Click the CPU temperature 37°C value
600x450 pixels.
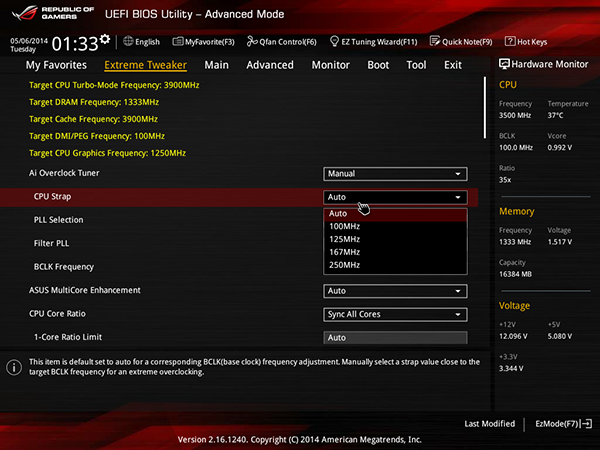(x=555, y=115)
